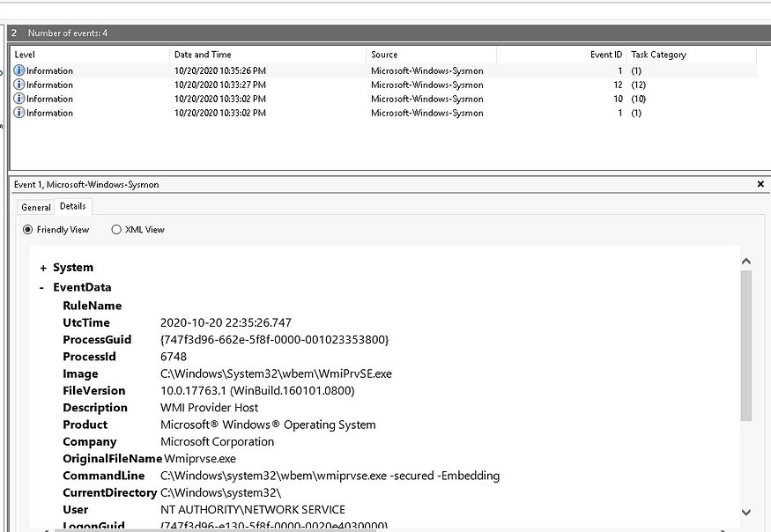Select the event dated 10/20/2020 10:33:27 PM
This screenshot has height=532, width=771.
[383, 85]
